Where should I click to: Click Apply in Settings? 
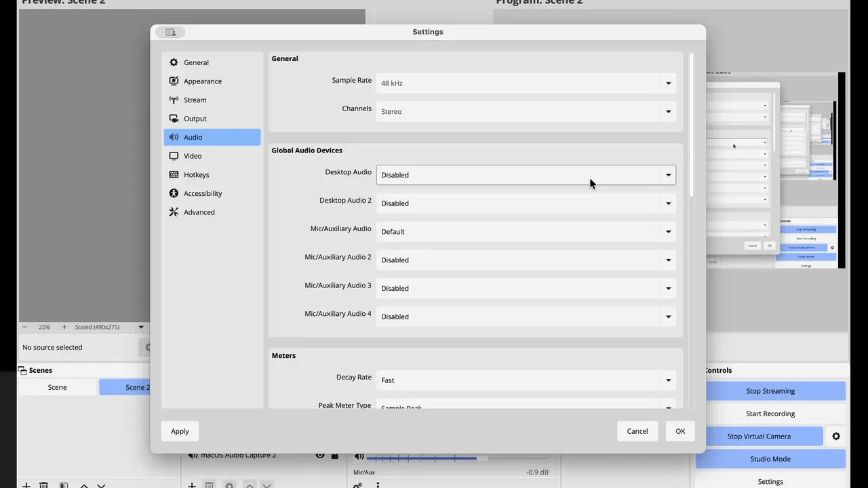click(180, 431)
